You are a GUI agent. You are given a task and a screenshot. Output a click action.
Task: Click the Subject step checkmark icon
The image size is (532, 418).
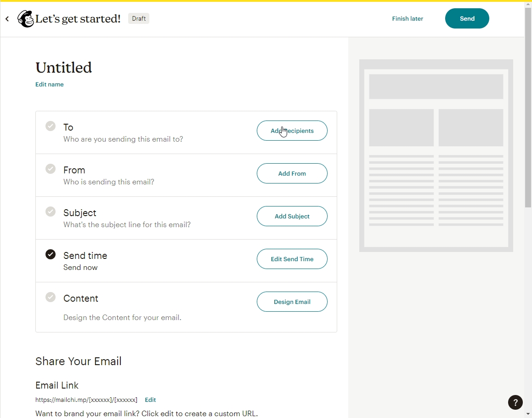51,212
